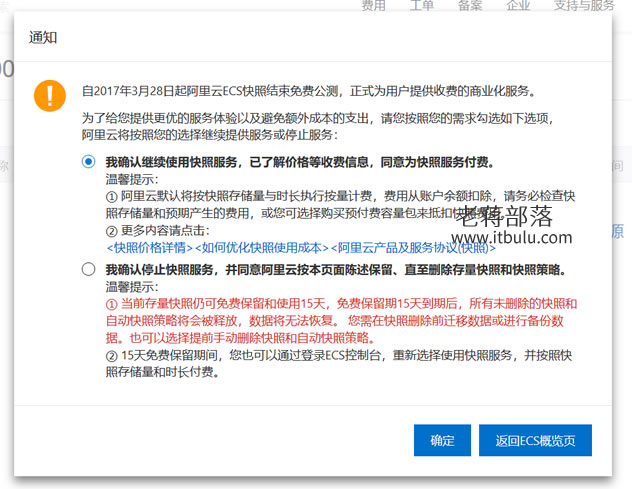Open the 工单 menu in top bar

(x=422, y=5)
